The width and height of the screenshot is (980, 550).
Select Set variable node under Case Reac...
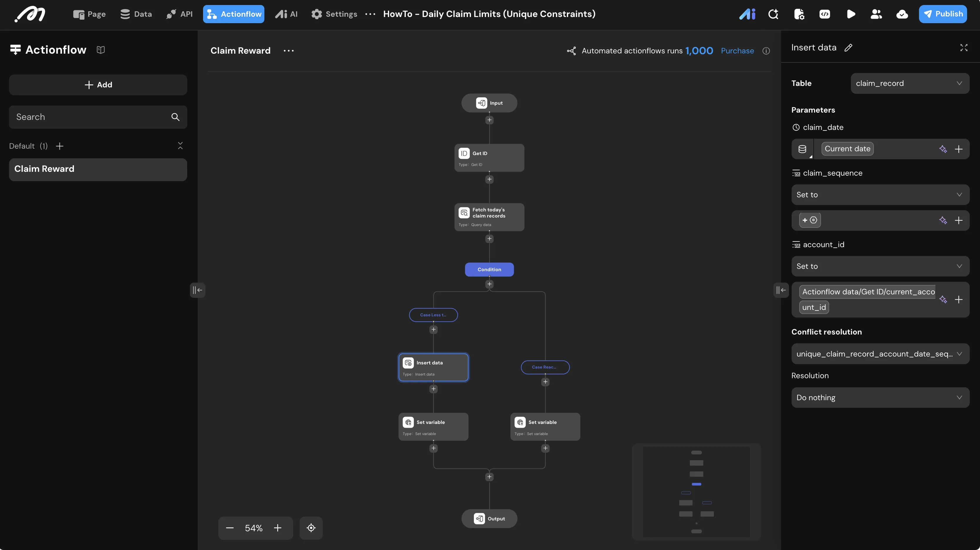click(x=545, y=427)
